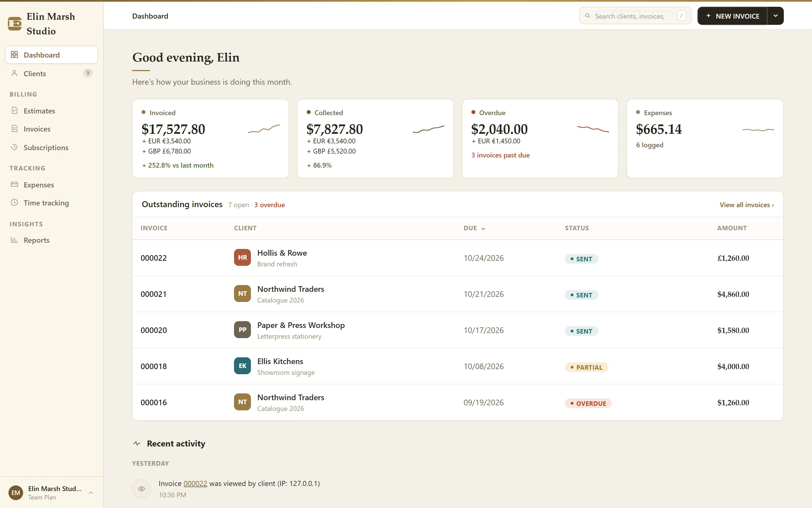
Task: Click the amount $4,860.00
Action: 733,294
